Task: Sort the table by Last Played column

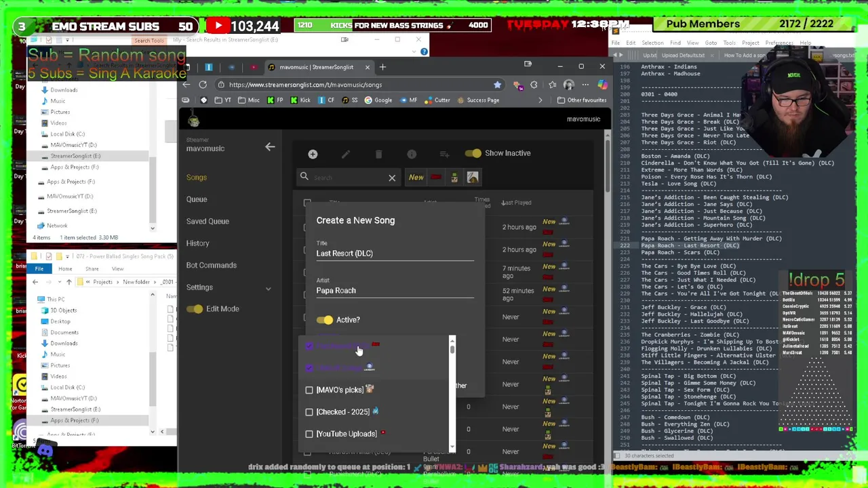Action: click(517, 203)
